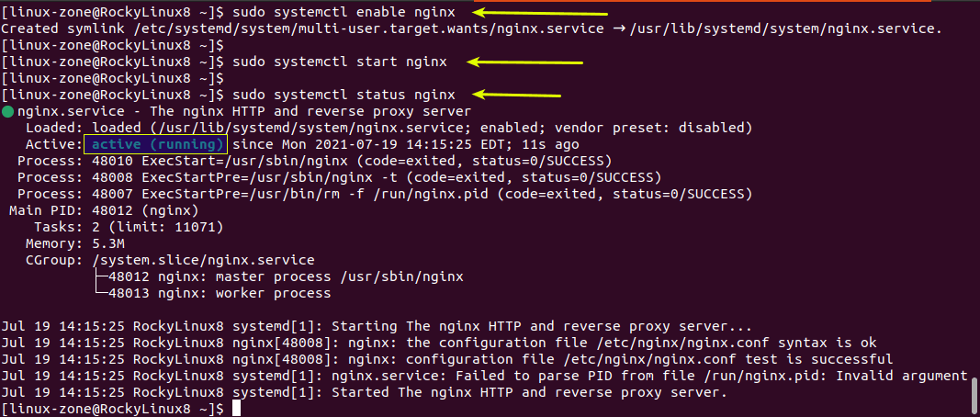The width and height of the screenshot is (980, 417).
Task: Click the 'nginx.conf test is successful' log line
Action: click(447, 359)
